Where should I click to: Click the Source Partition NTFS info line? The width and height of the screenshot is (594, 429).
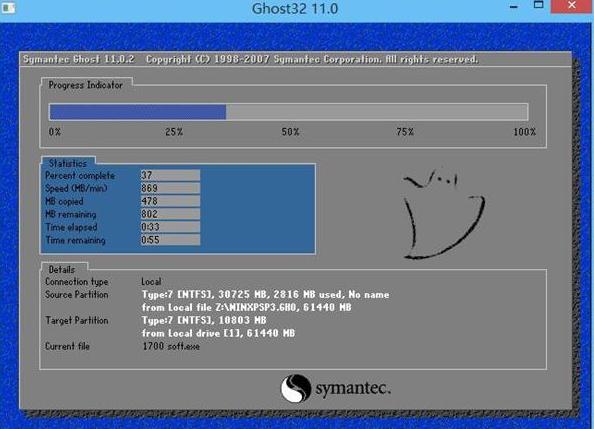[x=266, y=294]
